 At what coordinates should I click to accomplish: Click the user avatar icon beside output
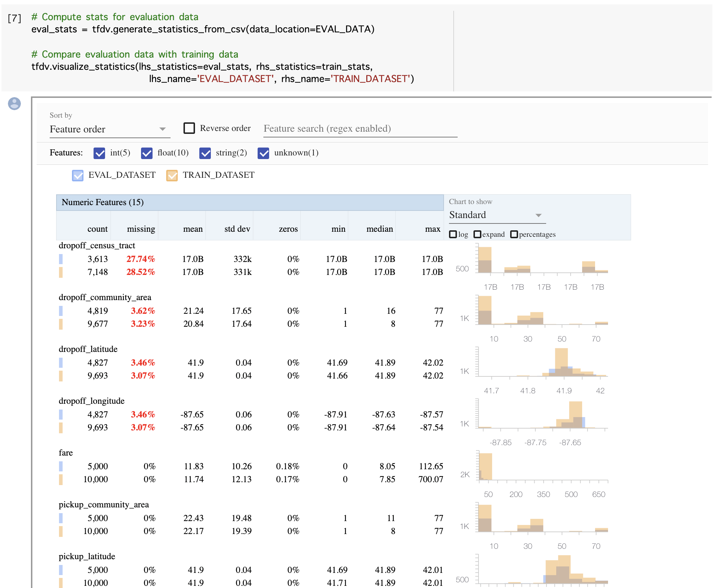(x=14, y=104)
